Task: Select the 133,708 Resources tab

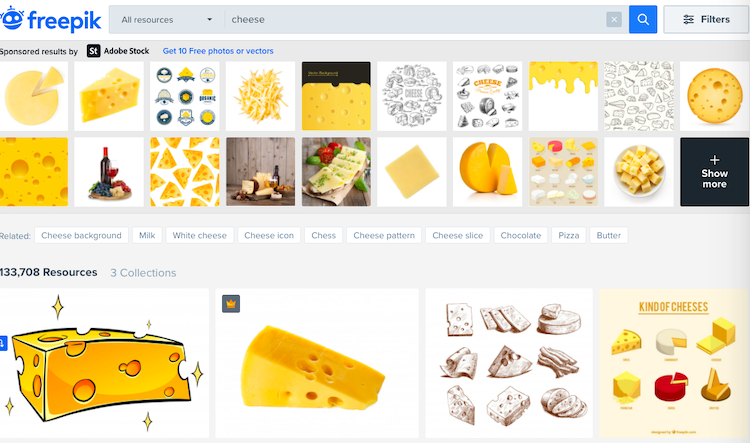Action: [x=48, y=272]
